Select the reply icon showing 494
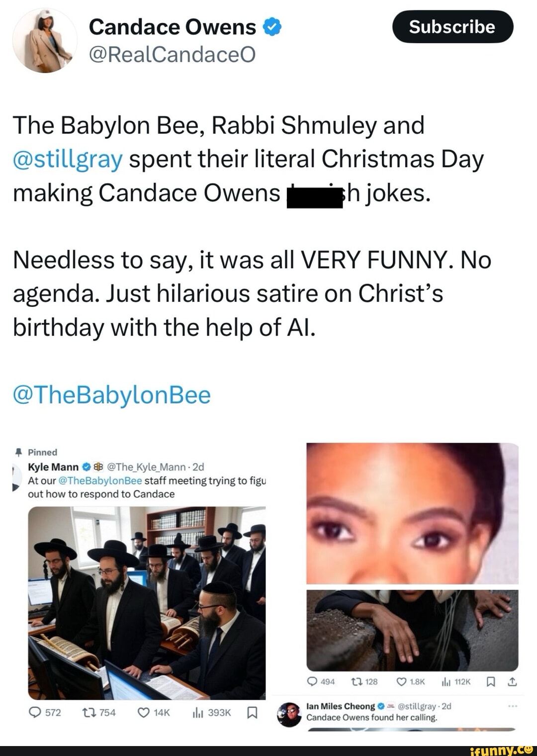The width and height of the screenshot is (537, 756). point(312,682)
